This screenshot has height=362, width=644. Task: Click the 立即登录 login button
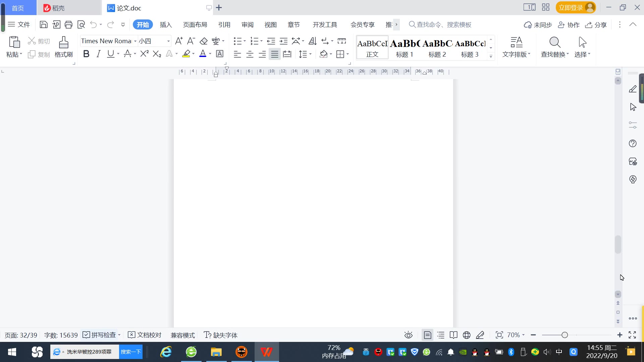[571, 7]
